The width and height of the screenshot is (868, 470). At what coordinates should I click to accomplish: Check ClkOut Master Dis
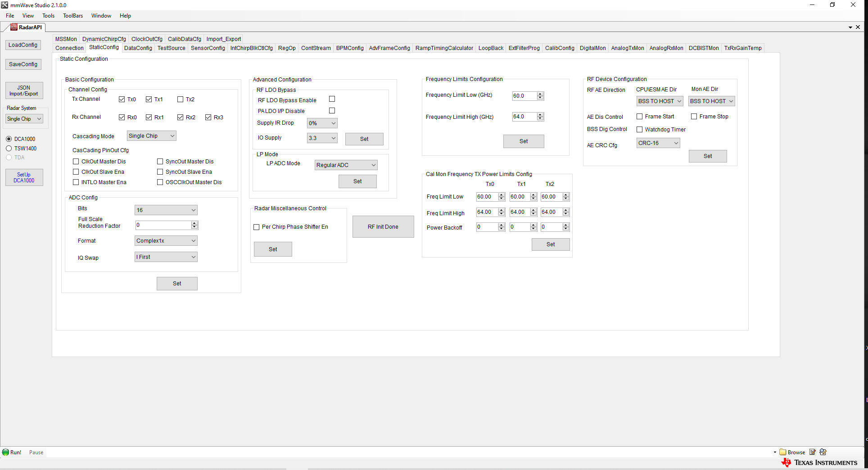[76, 161]
